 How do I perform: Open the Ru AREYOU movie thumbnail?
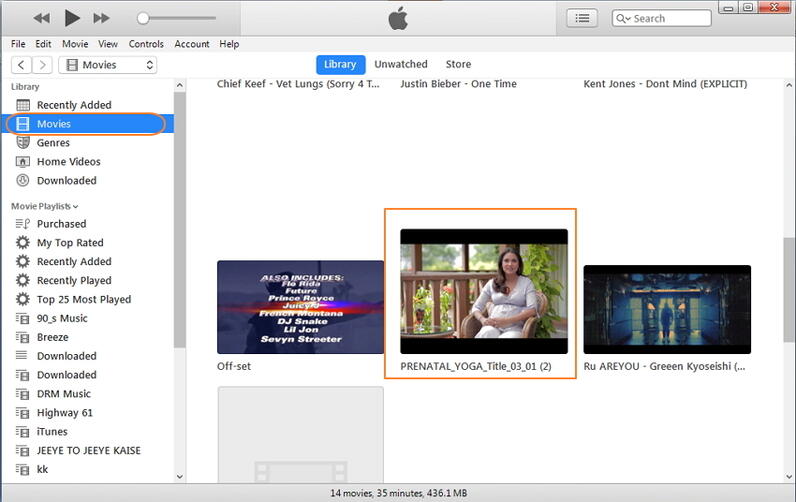[667, 309]
